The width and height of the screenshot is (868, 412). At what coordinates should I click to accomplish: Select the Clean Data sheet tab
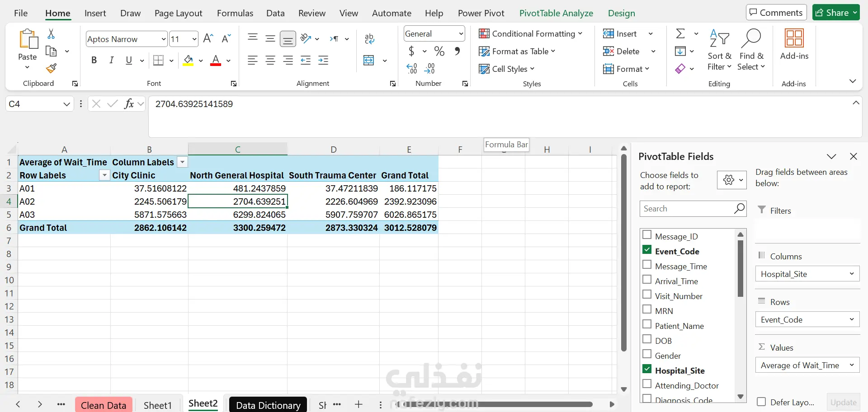104,405
